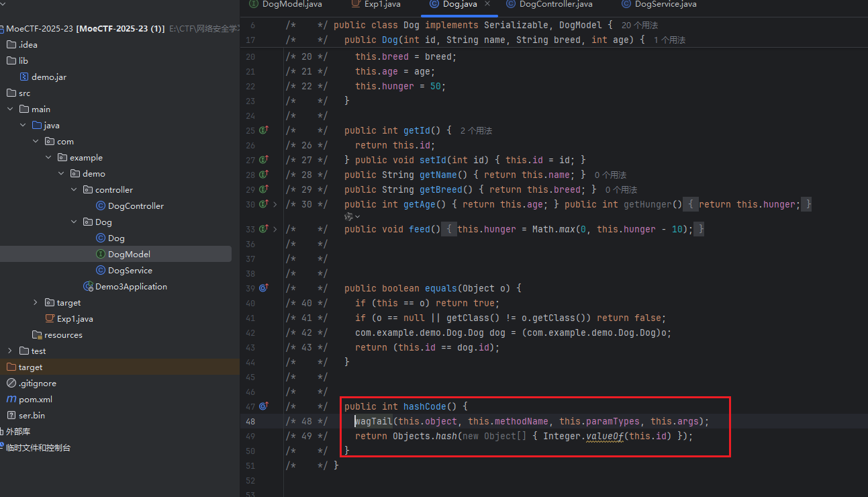Click the demo.jar archive icon
868x497 pixels.
coord(24,77)
